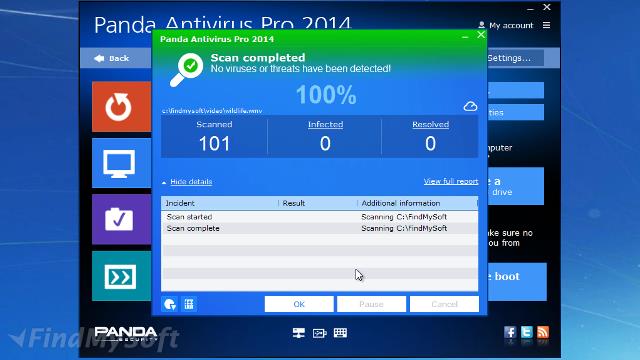640x360 pixels.
Task: Collapse scan details with Hide details
Action: pyautogui.click(x=191, y=182)
